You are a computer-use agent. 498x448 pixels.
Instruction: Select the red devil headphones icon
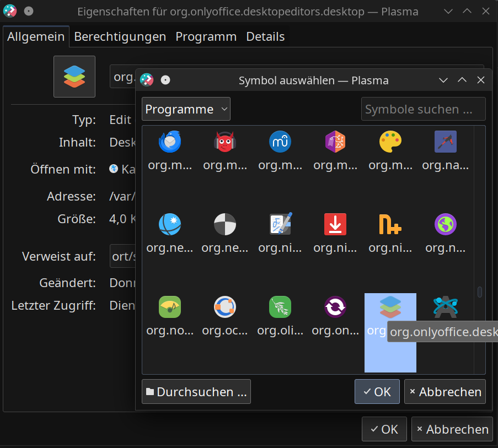225,142
